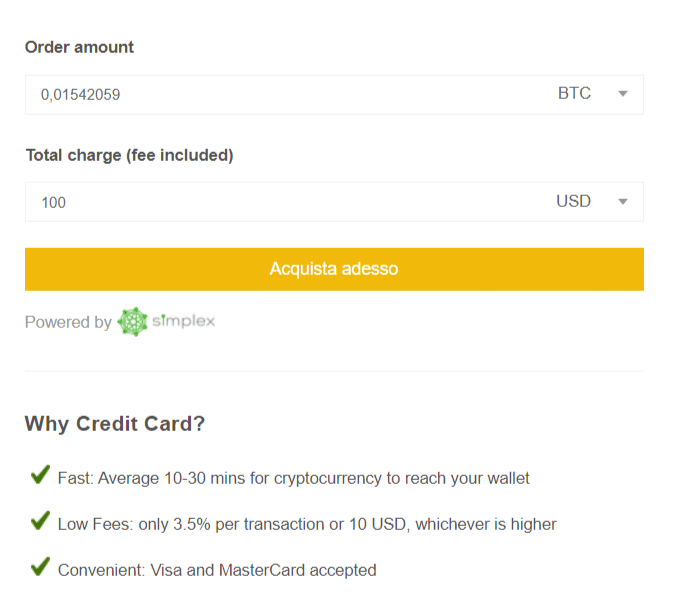Click the Fast: Average 10-30 mins text
Viewport: 675px width, 615px height.
[x=293, y=478]
